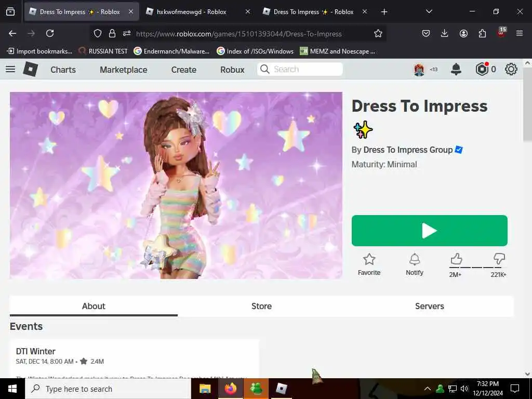This screenshot has width=532, height=399.
Task: Open Marketplace in Roblox navigation
Action: click(124, 70)
